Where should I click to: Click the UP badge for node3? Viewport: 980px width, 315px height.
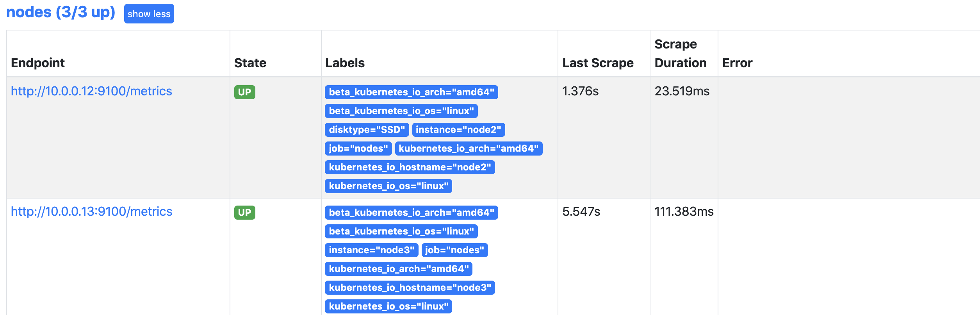(x=244, y=213)
